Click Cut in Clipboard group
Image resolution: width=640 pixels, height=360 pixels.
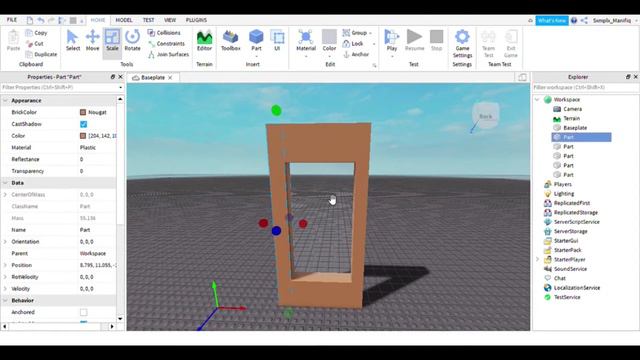[35, 43]
